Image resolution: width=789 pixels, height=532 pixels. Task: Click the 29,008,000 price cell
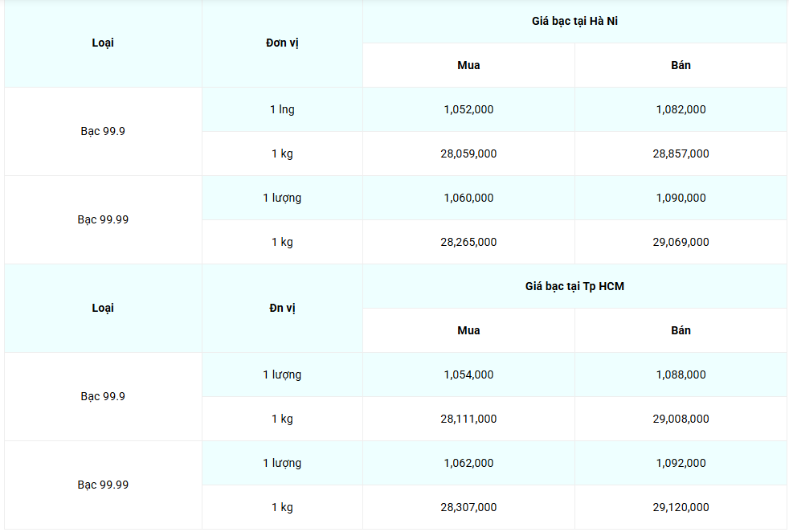(x=681, y=419)
